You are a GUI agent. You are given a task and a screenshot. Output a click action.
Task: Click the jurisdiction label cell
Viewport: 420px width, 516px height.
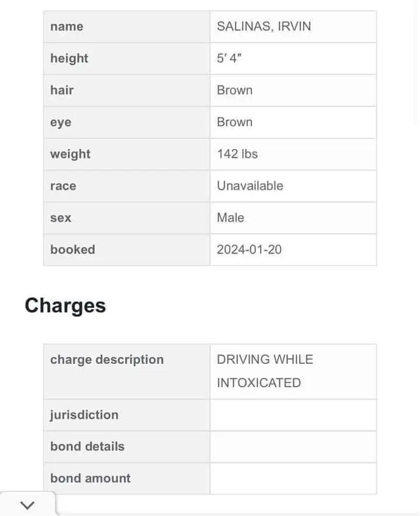coord(84,415)
